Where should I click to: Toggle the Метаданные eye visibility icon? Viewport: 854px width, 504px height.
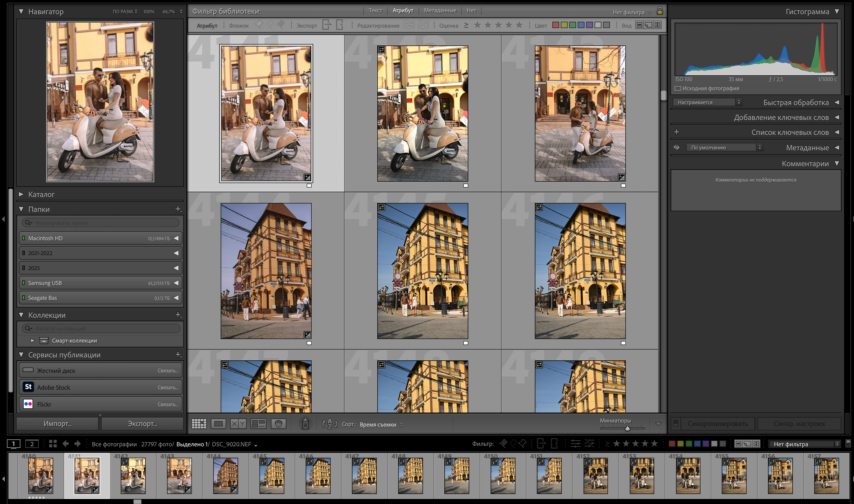(x=676, y=147)
